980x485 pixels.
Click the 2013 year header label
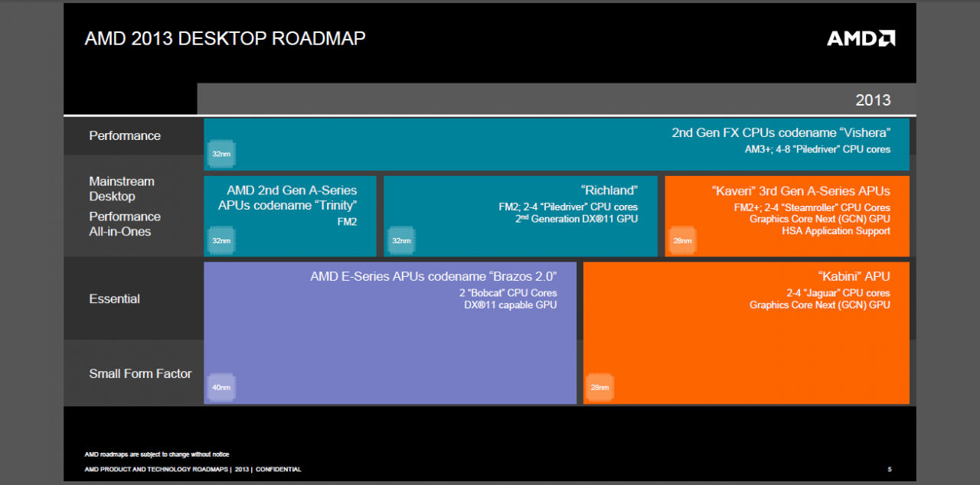pyautogui.click(x=873, y=100)
